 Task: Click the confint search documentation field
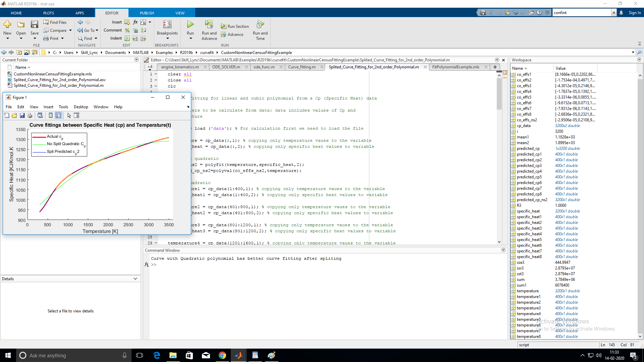(x=582, y=13)
